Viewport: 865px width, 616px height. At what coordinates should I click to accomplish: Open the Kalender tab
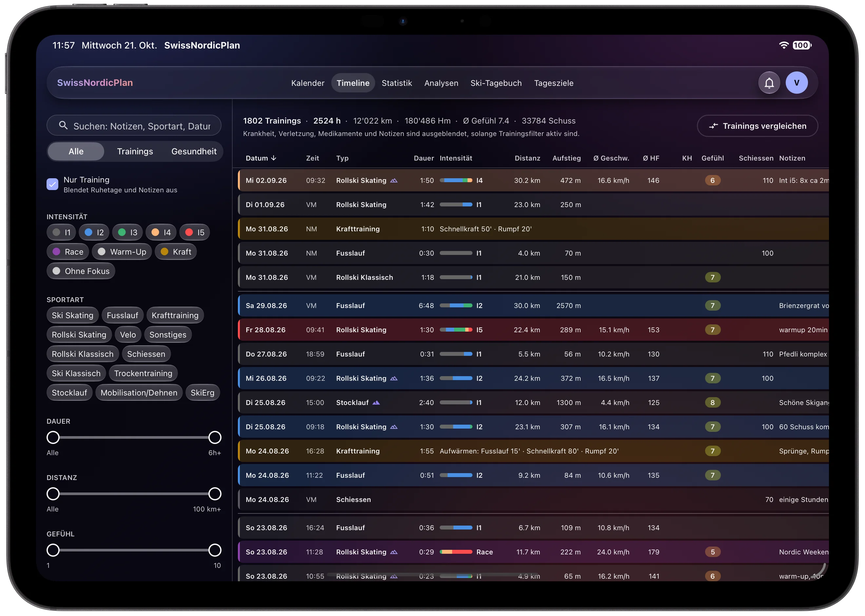point(308,83)
